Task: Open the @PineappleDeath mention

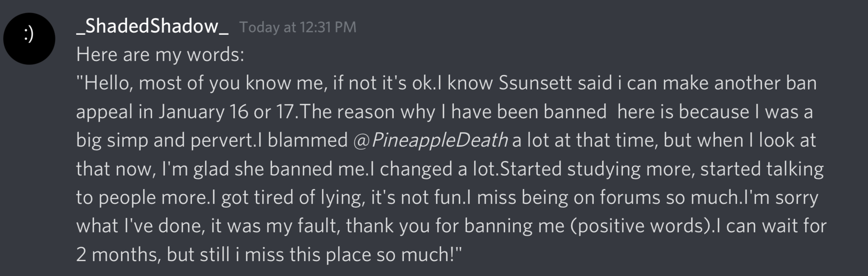Action: pos(430,140)
